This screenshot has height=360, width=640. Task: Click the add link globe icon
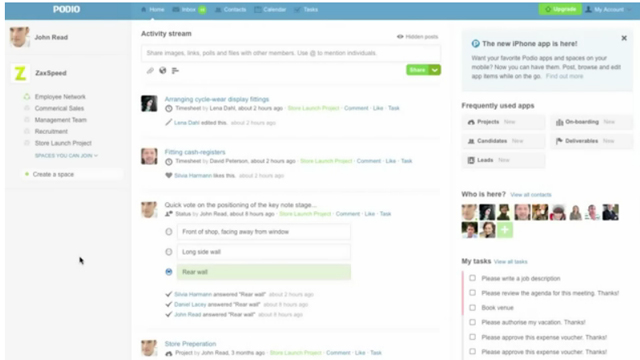[x=163, y=71]
